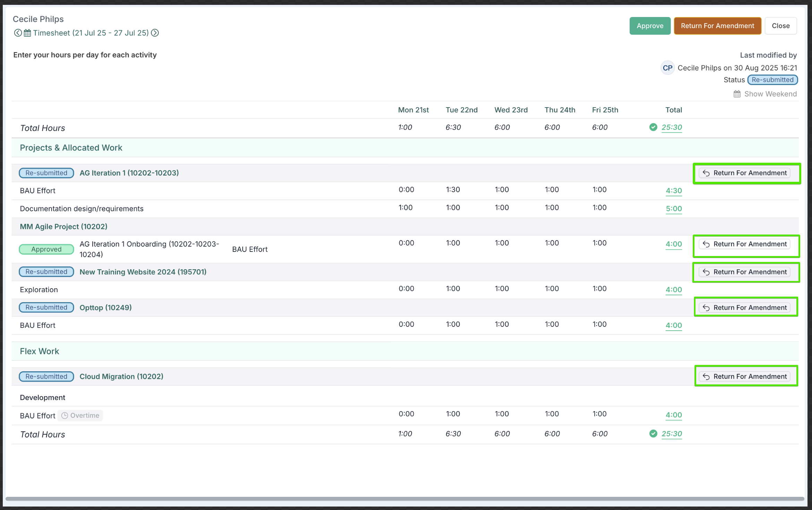Close the timesheet dialog

coord(780,26)
